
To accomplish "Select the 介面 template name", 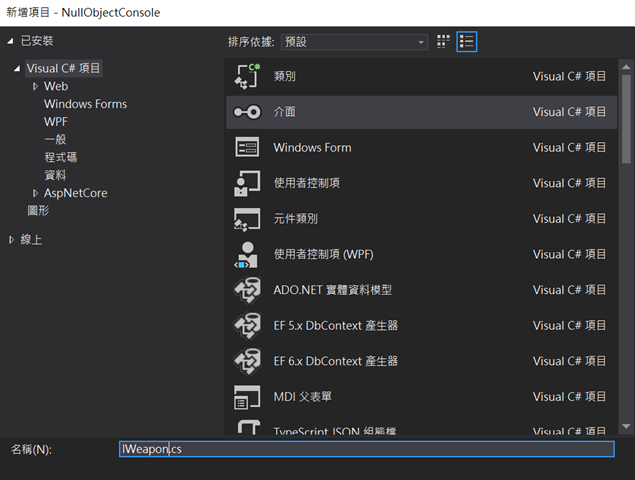I will 285,112.
